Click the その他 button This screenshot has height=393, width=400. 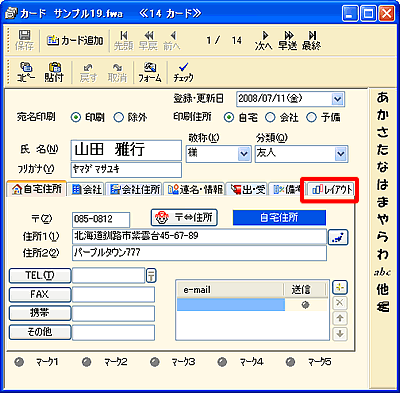pyautogui.click(x=40, y=332)
